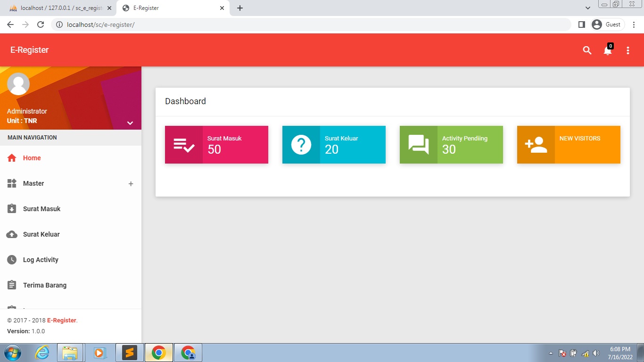Open the three-dot more options menu

click(x=627, y=50)
